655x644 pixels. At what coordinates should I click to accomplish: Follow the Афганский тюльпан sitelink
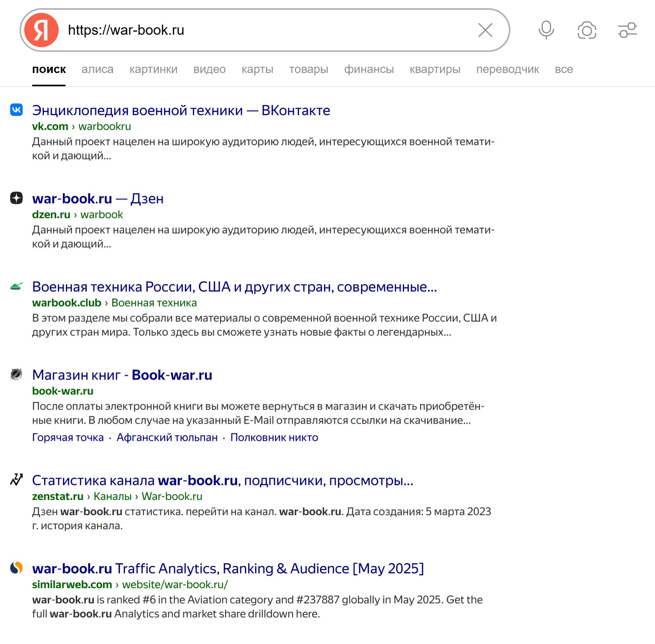point(167,437)
